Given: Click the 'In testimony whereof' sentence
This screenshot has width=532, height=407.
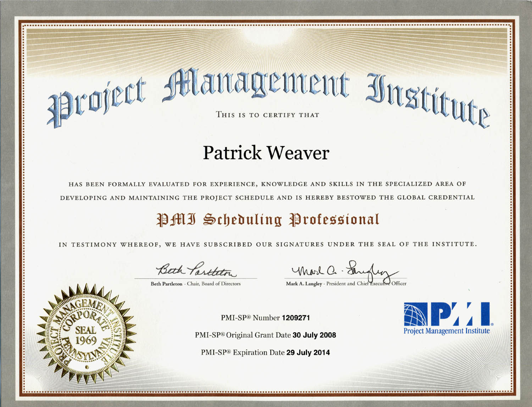Looking at the screenshot, I should (x=268, y=244).
